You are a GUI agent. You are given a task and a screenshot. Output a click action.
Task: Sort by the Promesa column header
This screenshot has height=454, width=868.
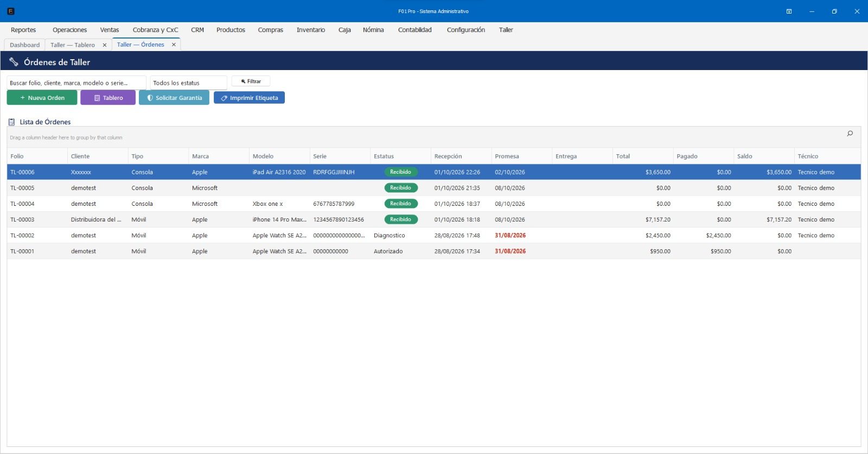point(521,156)
